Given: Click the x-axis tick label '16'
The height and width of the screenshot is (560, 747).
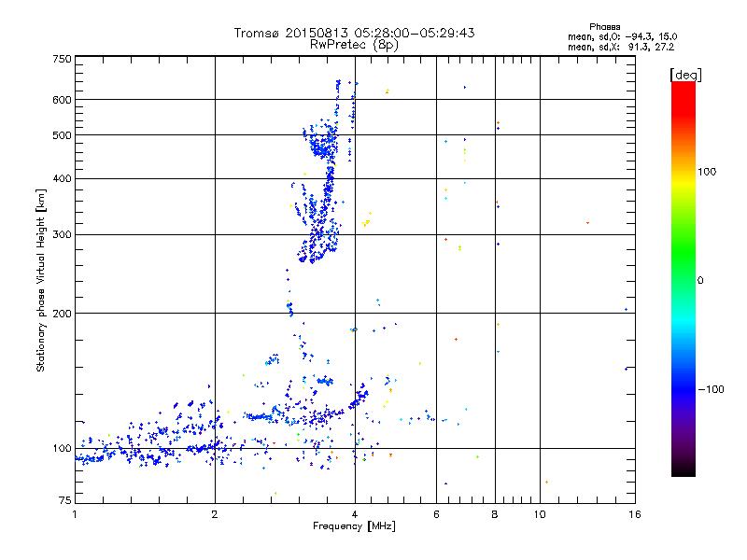Looking at the screenshot, I should 635,514.
